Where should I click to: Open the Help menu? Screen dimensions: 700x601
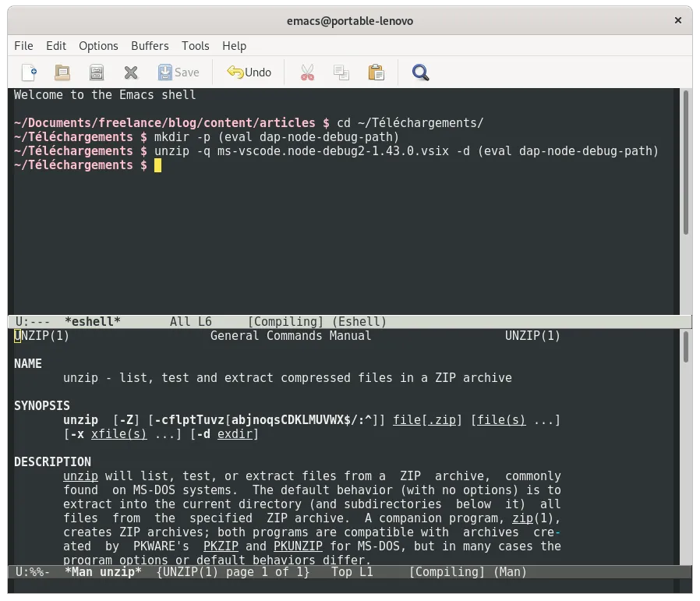pyautogui.click(x=234, y=46)
